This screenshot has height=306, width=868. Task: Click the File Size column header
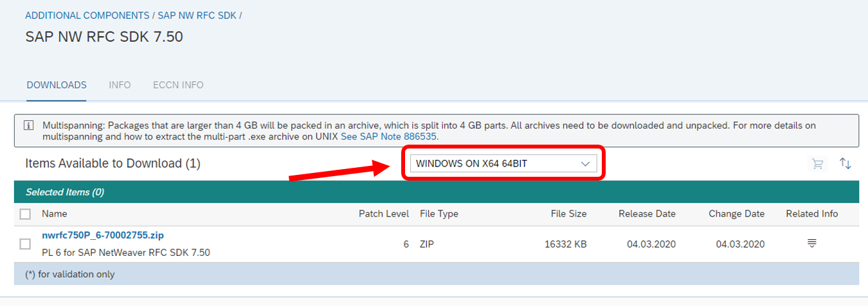(x=568, y=213)
